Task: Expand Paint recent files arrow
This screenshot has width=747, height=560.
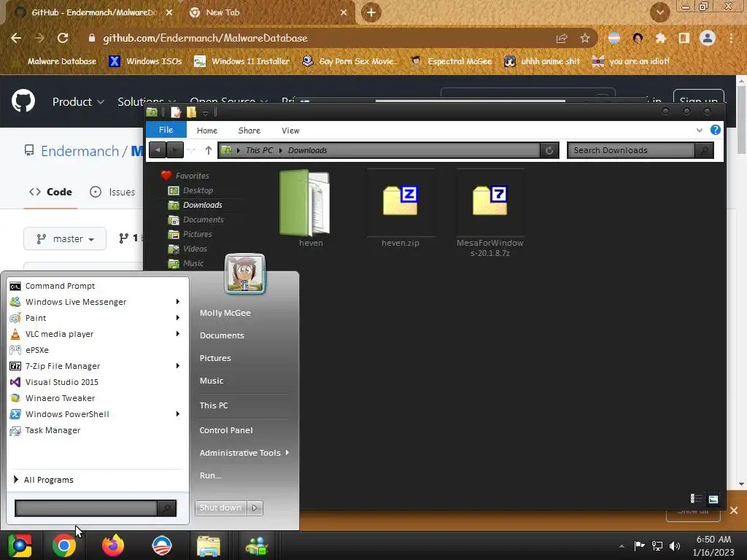Action: (x=178, y=318)
